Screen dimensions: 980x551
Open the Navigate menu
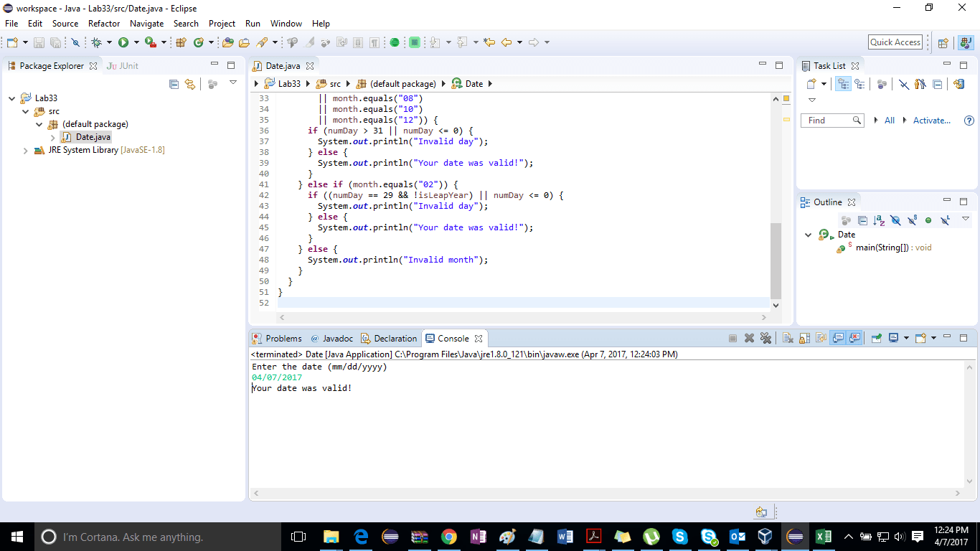coord(146,24)
